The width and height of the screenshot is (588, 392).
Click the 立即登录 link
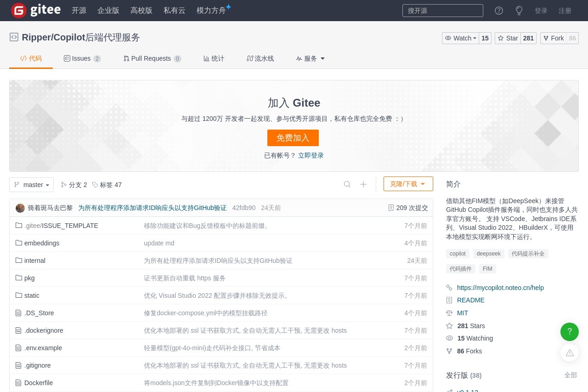click(x=311, y=155)
